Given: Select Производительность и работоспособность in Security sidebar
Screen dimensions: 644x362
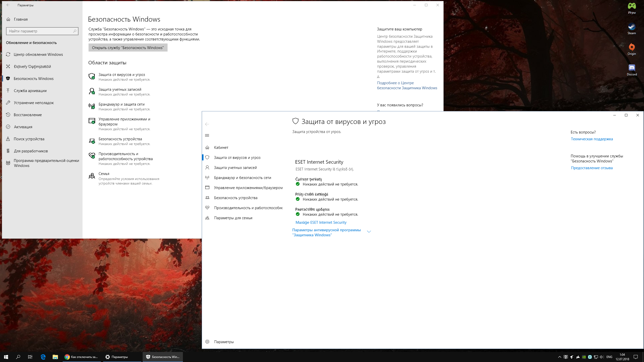Looking at the screenshot, I should coord(243,208).
